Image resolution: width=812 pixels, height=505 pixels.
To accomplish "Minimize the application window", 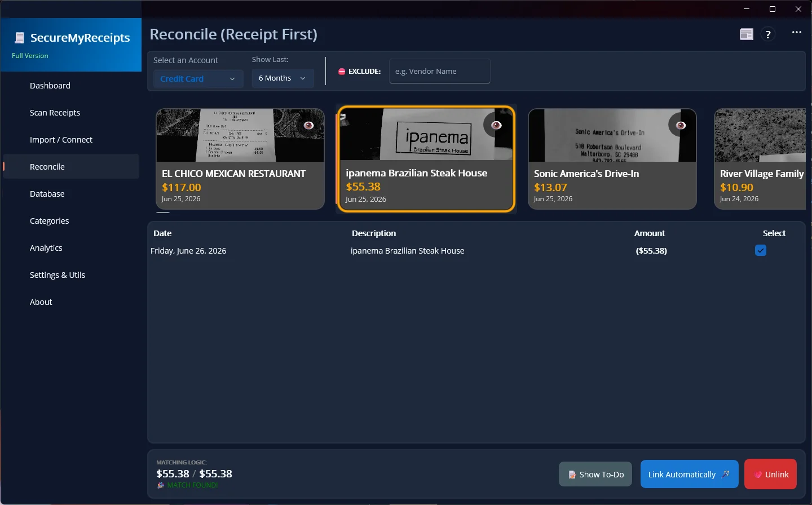I will pos(747,9).
